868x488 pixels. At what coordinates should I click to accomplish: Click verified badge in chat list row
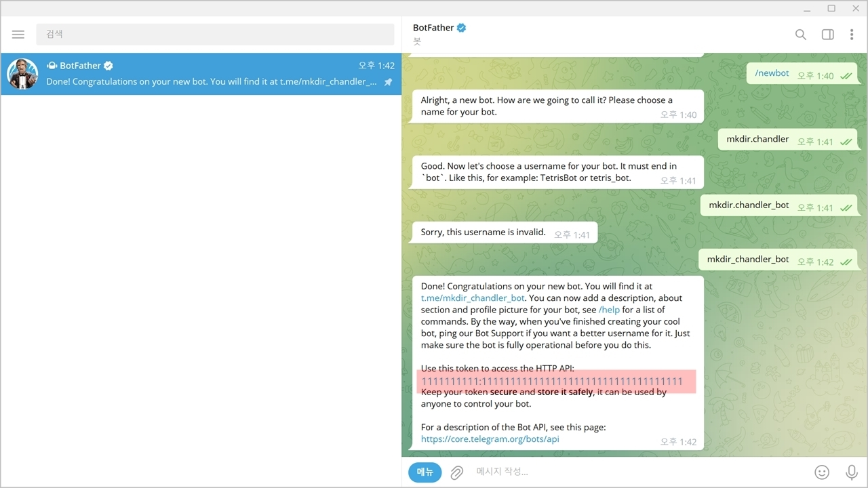click(108, 66)
